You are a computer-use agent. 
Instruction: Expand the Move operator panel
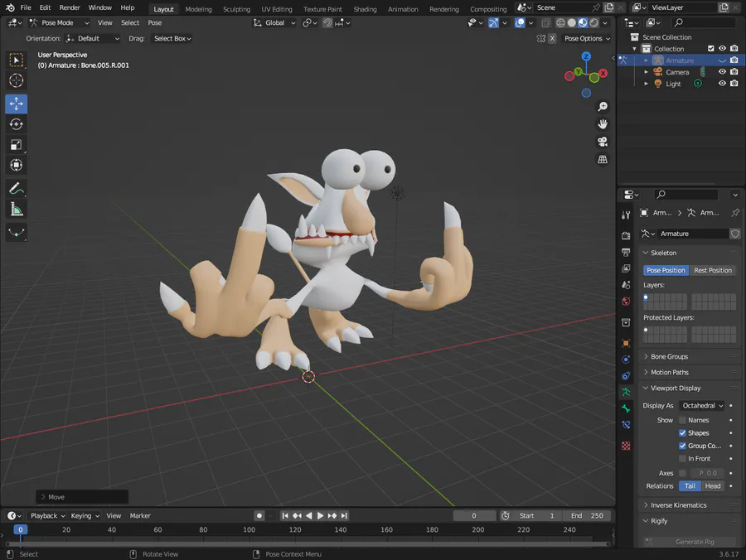point(82,497)
